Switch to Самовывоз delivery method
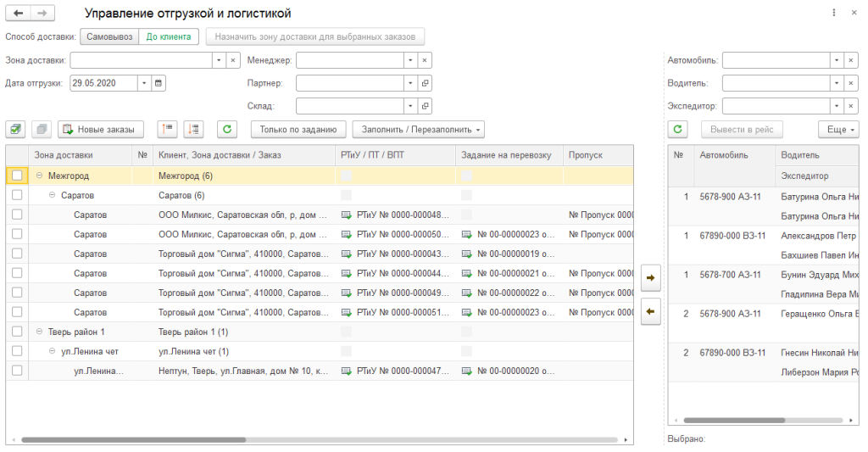This screenshot has width=868, height=452. tap(109, 36)
